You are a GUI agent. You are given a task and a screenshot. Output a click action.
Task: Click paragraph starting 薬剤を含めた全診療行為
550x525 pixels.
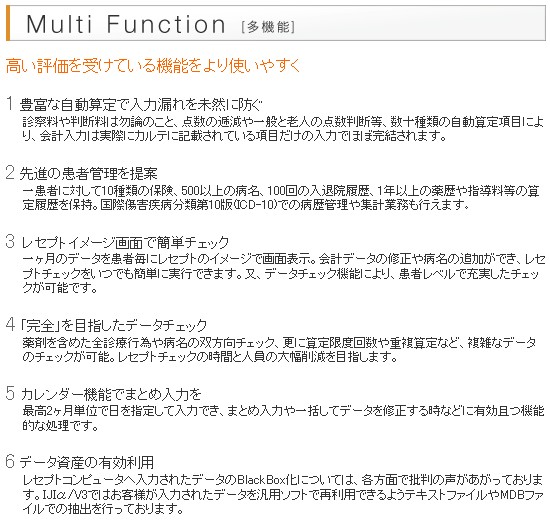pyautogui.click(x=279, y=350)
